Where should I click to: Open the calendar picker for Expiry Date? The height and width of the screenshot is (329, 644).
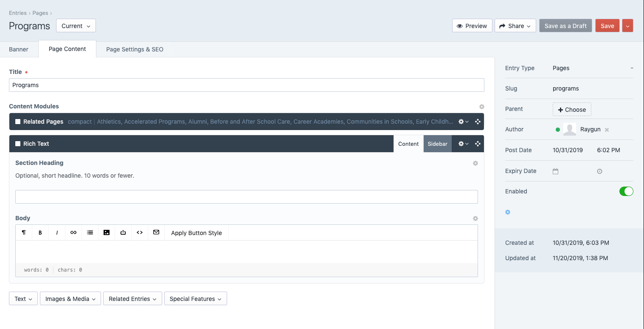click(x=555, y=171)
